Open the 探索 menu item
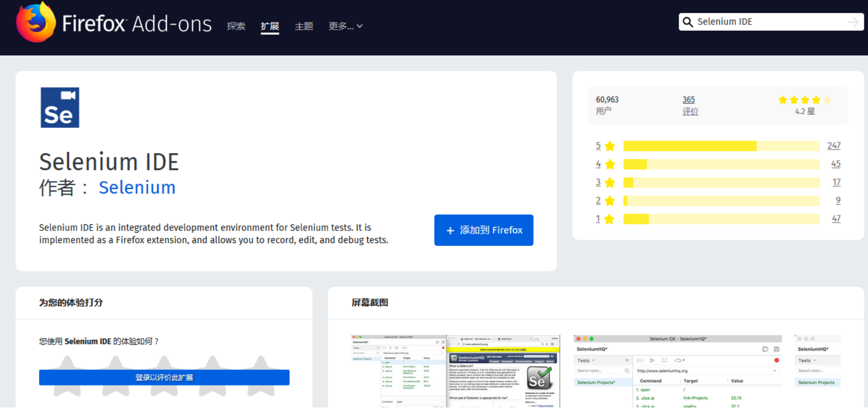868x408 pixels. [x=236, y=26]
